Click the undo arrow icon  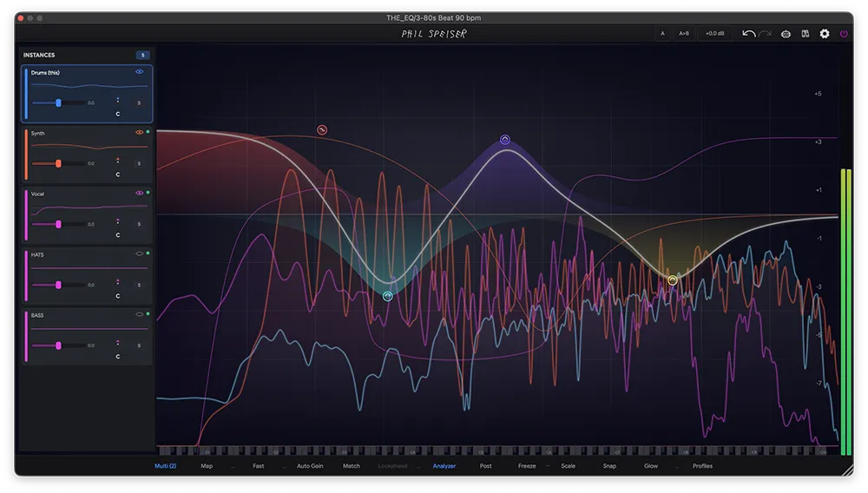tap(748, 34)
